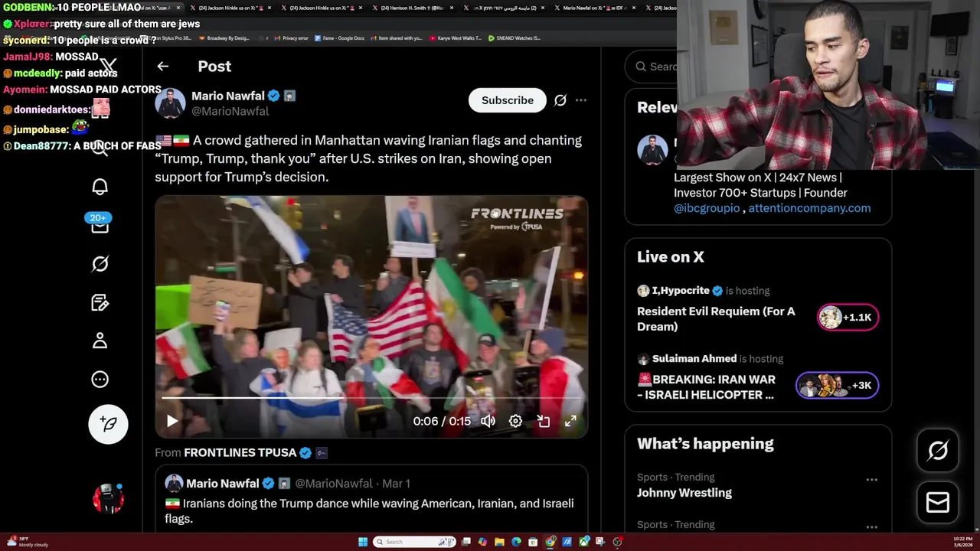Open the More circle menu in sidebar
The image size is (980, 551).
click(100, 379)
